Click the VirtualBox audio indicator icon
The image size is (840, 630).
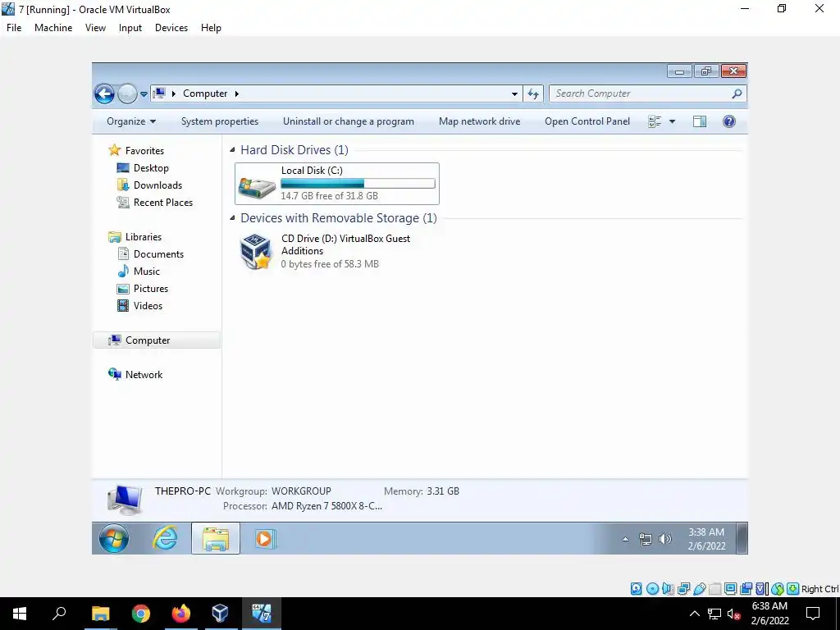(x=668, y=589)
